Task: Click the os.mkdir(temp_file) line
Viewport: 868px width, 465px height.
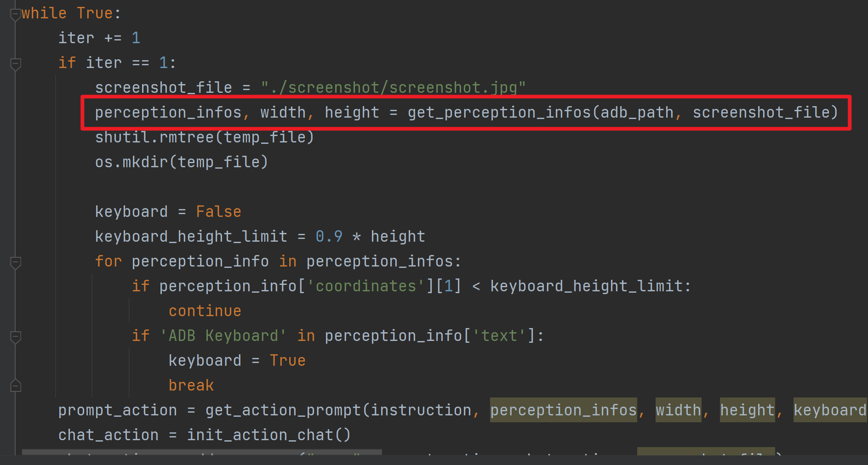Action: point(182,162)
